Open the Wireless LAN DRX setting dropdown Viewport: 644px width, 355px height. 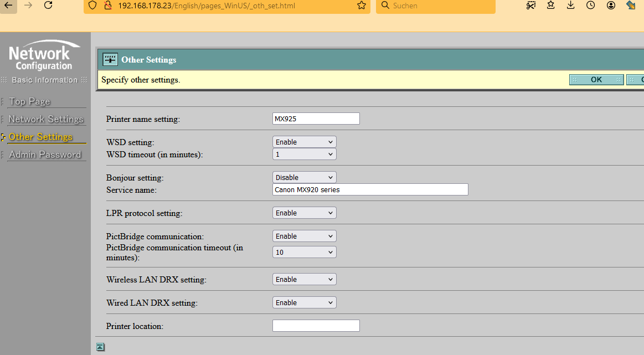[x=305, y=279]
